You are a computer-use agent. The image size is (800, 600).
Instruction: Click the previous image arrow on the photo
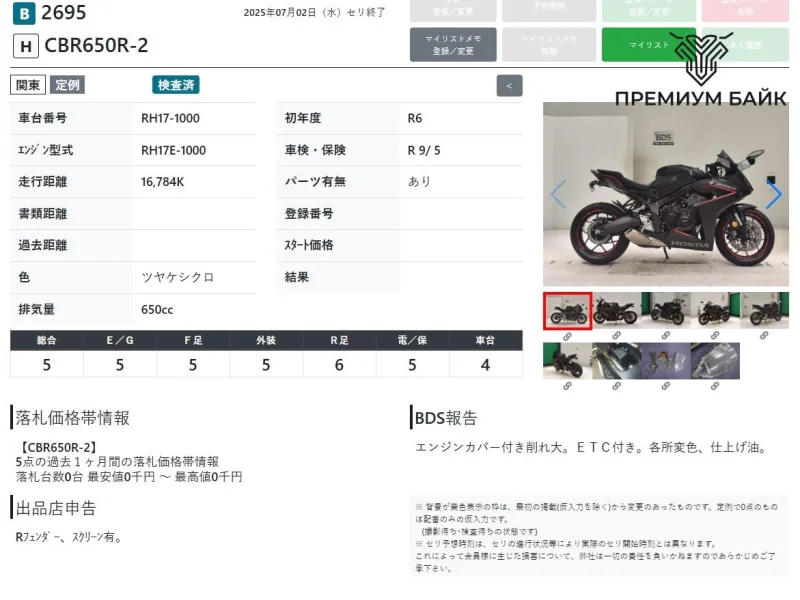pyautogui.click(x=558, y=195)
